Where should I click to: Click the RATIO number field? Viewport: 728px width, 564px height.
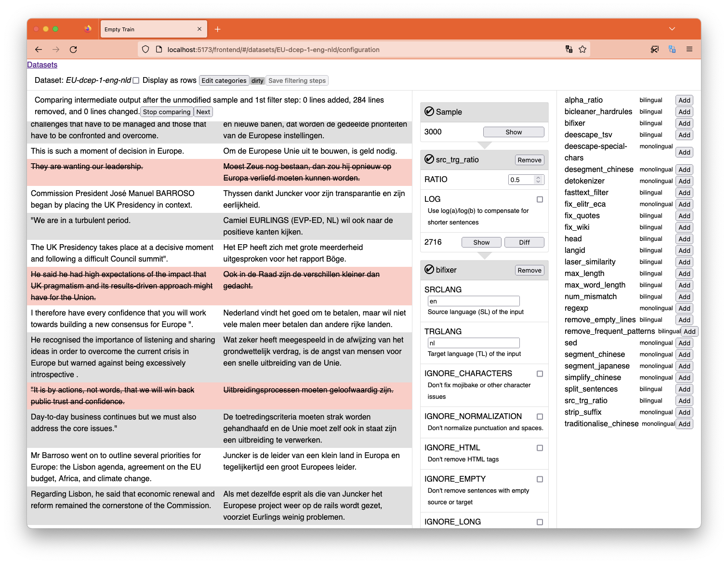pyautogui.click(x=526, y=180)
